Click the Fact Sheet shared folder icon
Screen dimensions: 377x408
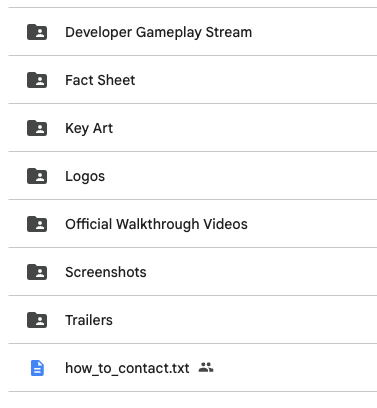pyautogui.click(x=37, y=80)
